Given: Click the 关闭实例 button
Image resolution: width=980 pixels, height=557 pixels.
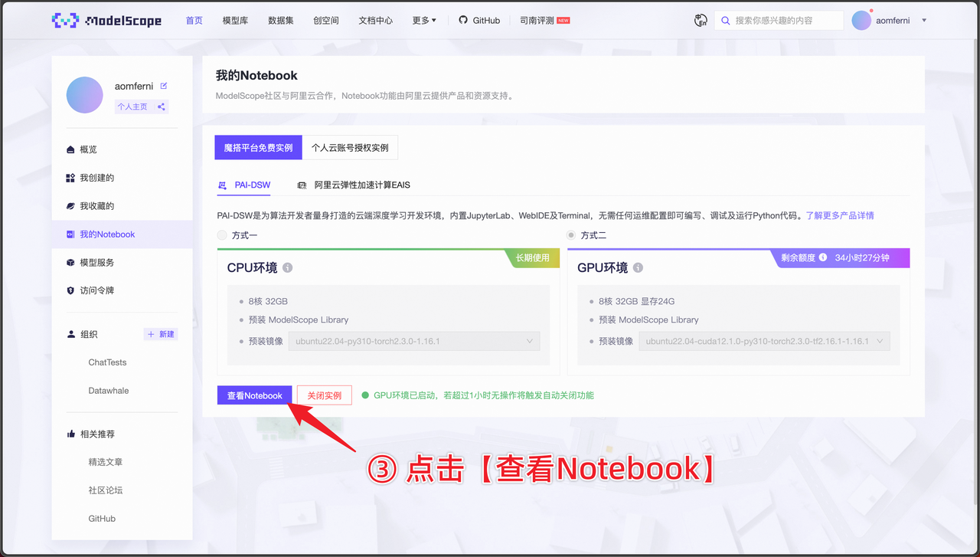Looking at the screenshot, I should [325, 395].
